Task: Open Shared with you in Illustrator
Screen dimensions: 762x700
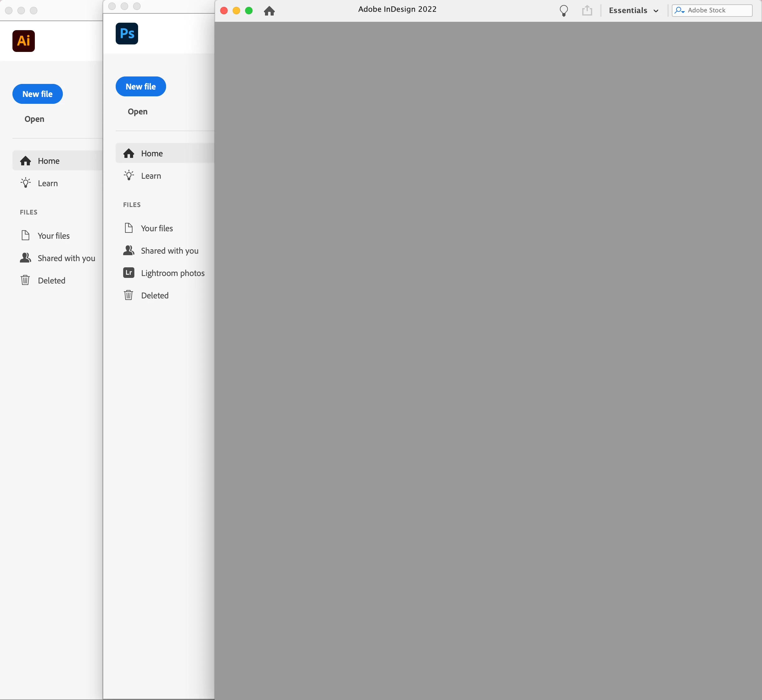Action: tap(66, 258)
